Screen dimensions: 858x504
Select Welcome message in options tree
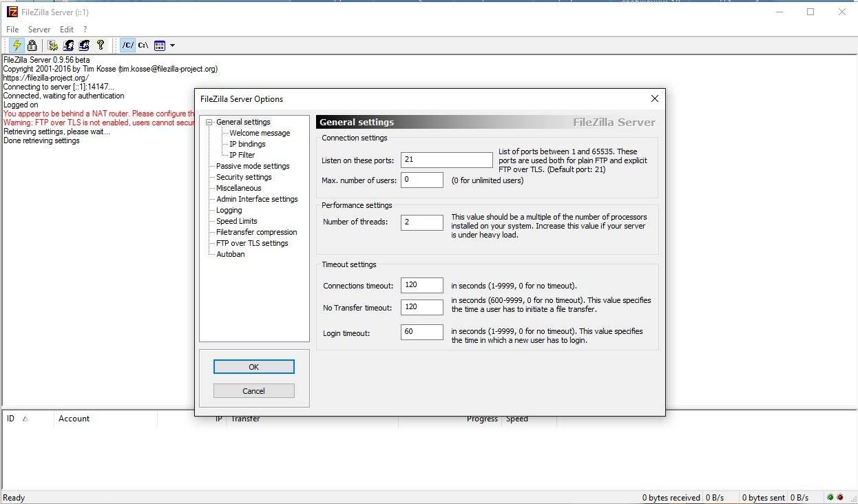tap(260, 133)
